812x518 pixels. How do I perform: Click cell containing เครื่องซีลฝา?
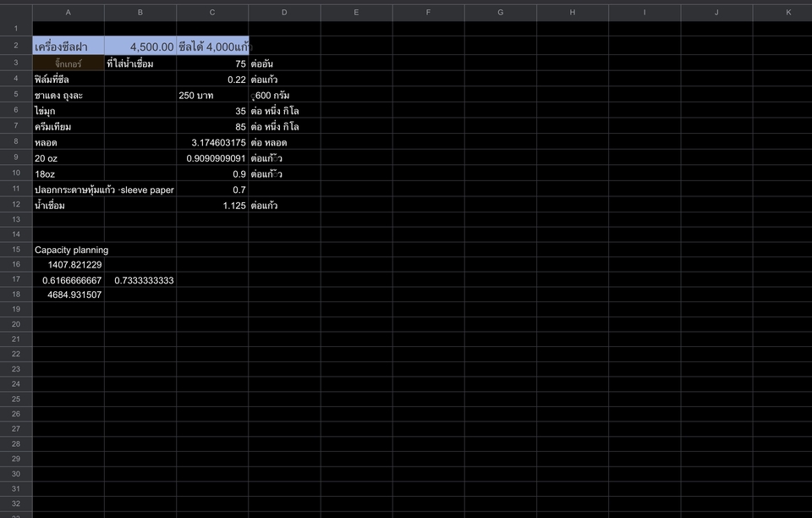coord(69,46)
